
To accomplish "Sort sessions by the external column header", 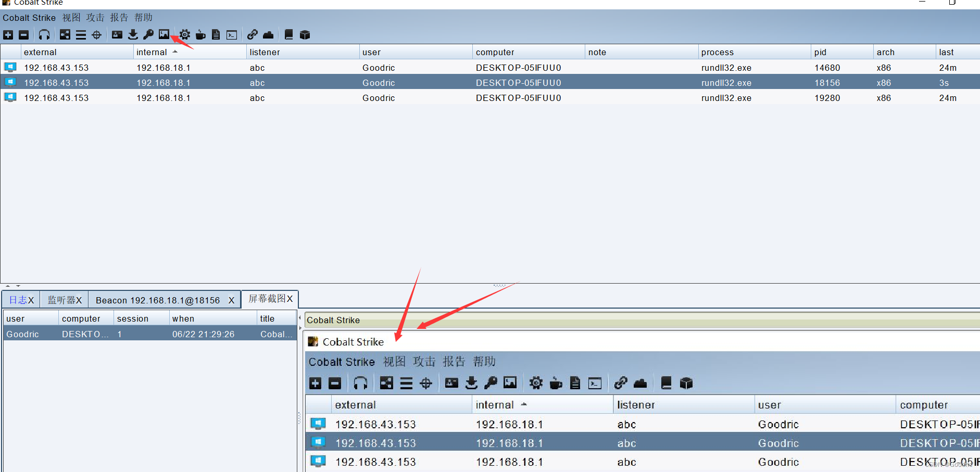I will pyautogui.click(x=77, y=52).
